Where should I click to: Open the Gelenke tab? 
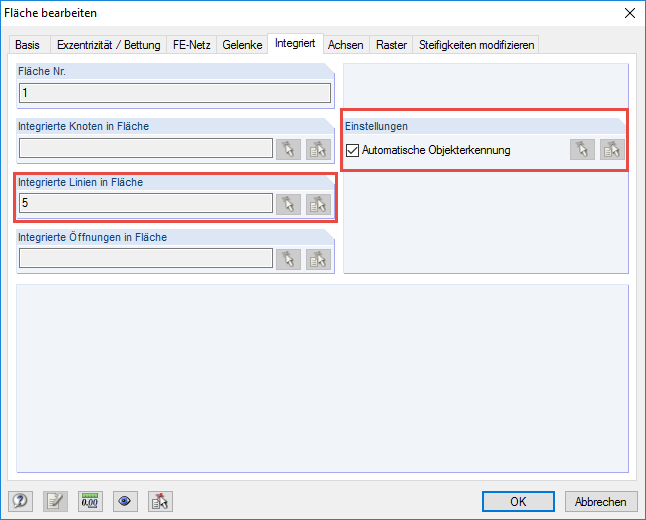tap(242, 45)
